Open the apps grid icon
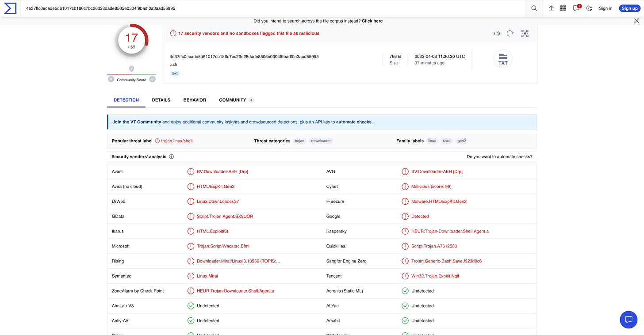This screenshot has height=335, width=644. pos(563,8)
